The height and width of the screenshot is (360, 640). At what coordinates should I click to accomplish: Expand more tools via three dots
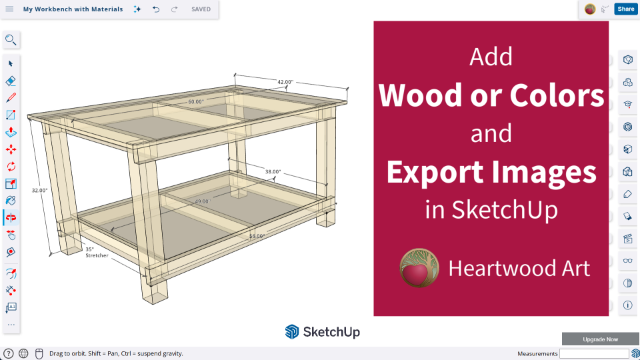click(x=11, y=325)
